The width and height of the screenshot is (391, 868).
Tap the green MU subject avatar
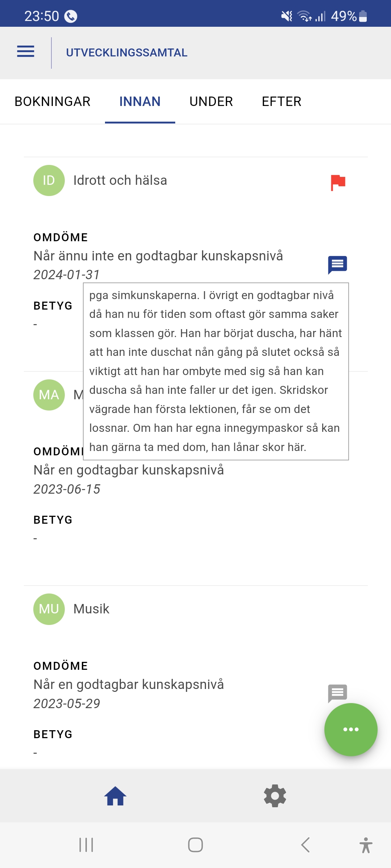(49, 609)
